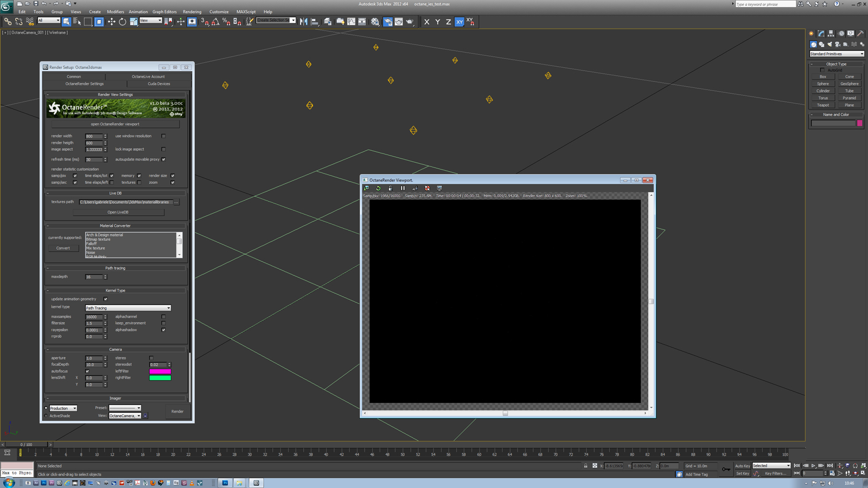Viewport: 868px width, 488px height.
Task: Open the Align tool
Action: click(x=315, y=22)
